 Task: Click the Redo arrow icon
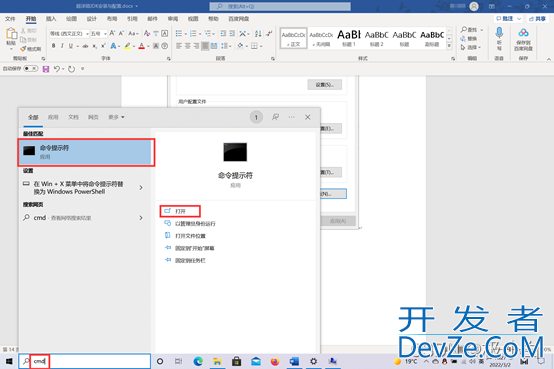71,69
